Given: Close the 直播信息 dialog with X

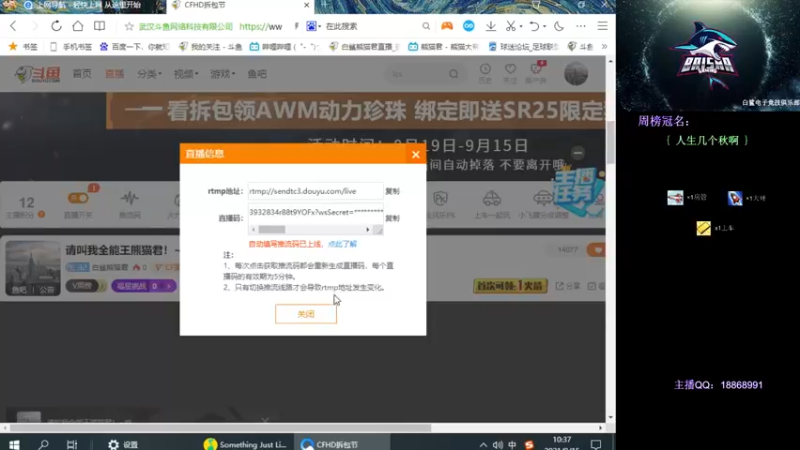Looking at the screenshot, I should click(x=415, y=155).
